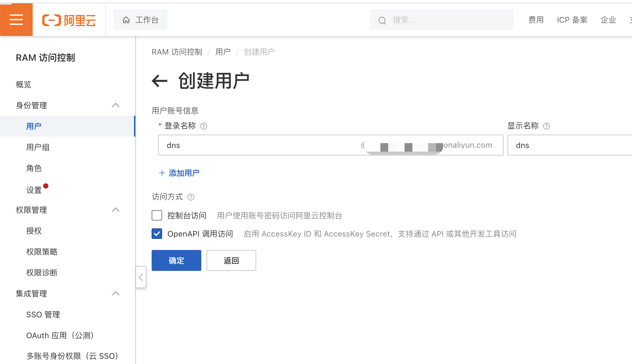Click the Alibaba Cloud logo

pyautogui.click(x=69, y=20)
